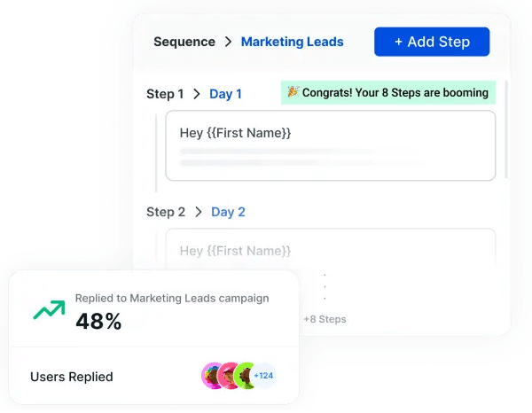
Task: Click the pink-background user avatar
Action: tap(230, 376)
